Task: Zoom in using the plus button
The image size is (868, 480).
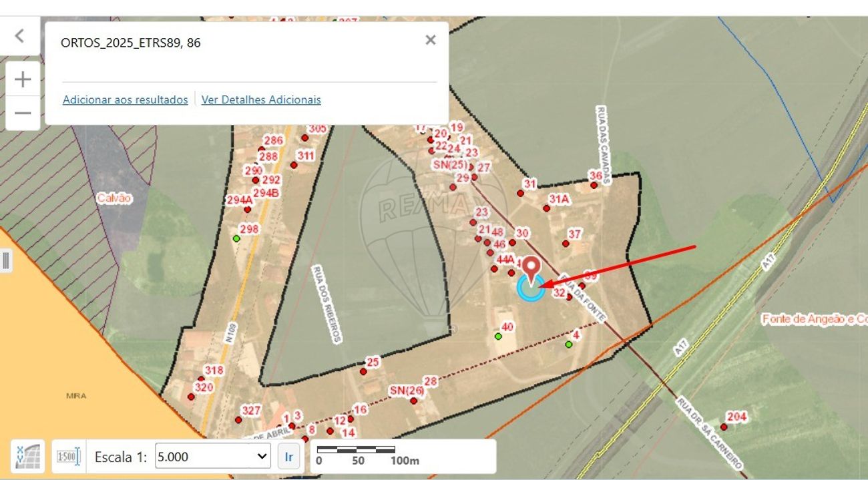Action: [x=23, y=80]
